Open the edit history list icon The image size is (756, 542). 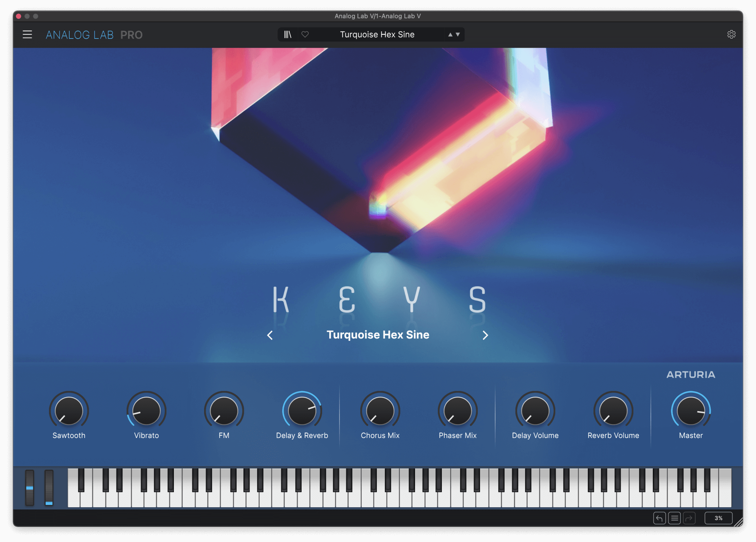pos(674,518)
